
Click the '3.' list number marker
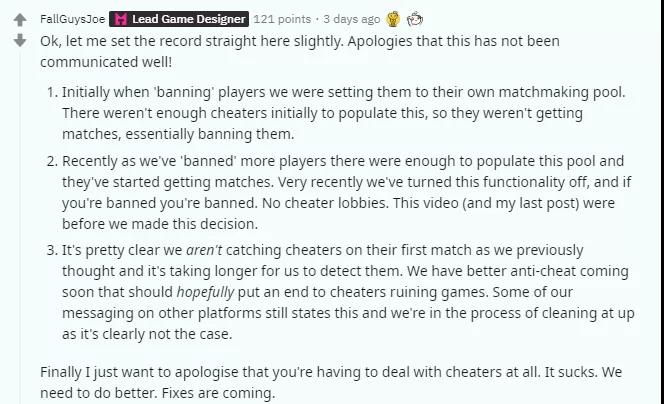[53, 250]
